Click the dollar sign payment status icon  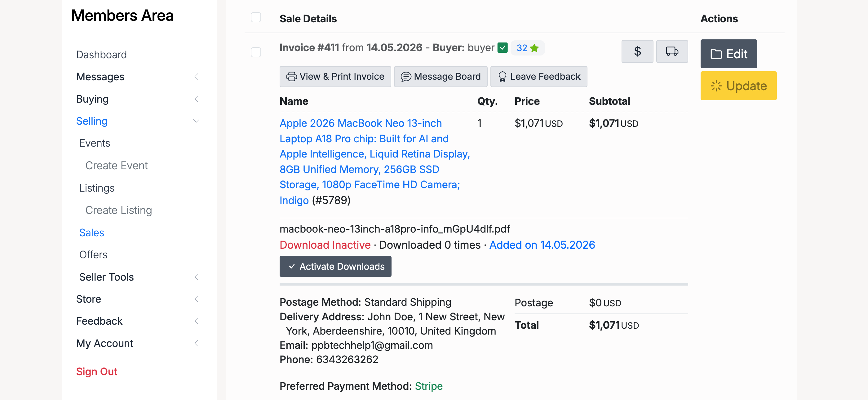tap(637, 51)
